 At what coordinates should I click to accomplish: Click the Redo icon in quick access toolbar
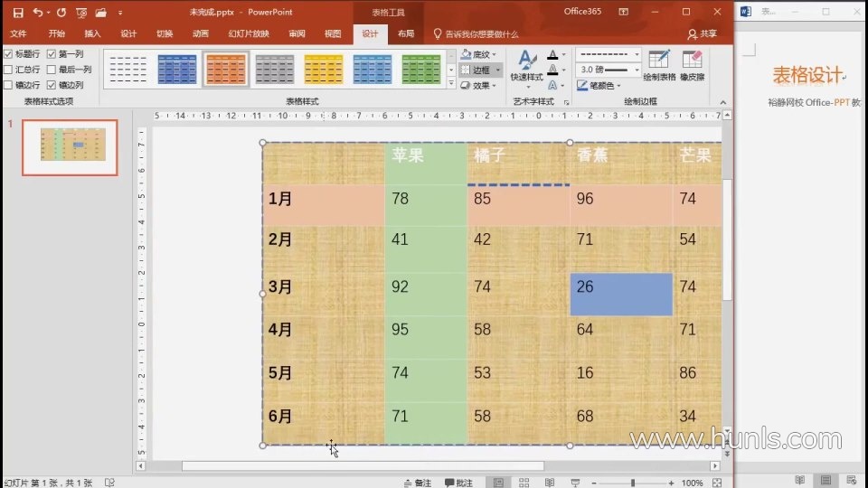tap(61, 12)
